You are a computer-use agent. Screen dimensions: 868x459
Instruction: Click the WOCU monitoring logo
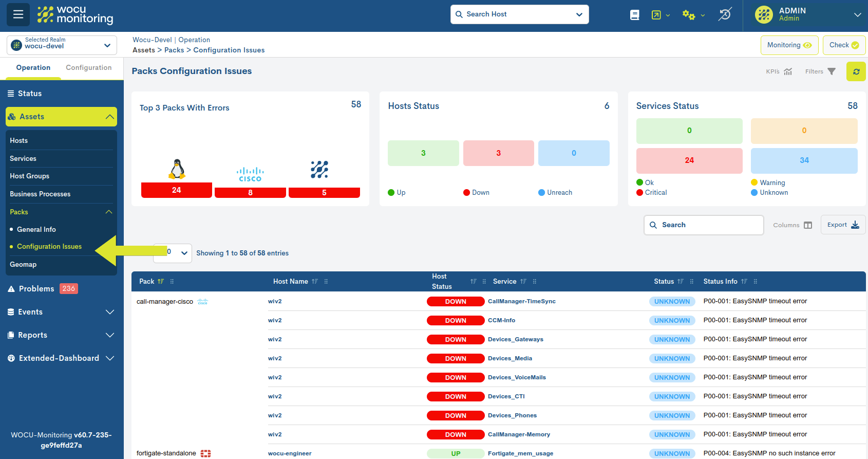coord(75,15)
